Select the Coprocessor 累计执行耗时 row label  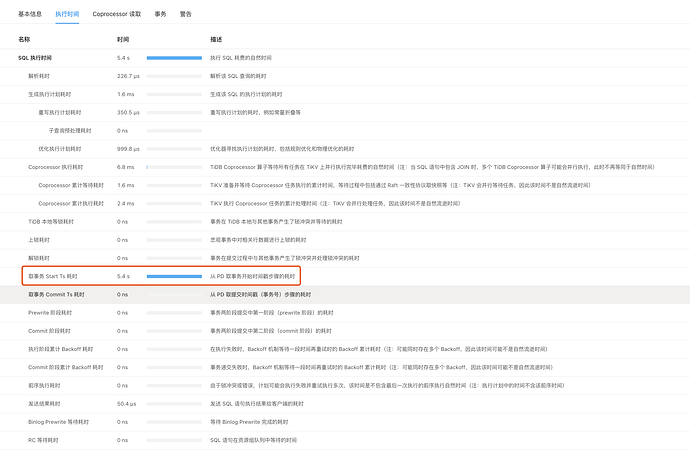point(71,203)
